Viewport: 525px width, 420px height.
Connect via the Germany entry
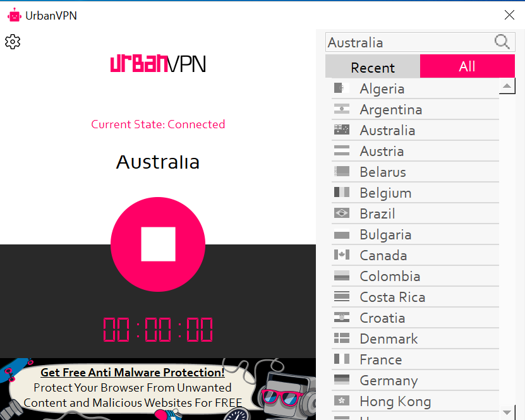coord(415,380)
